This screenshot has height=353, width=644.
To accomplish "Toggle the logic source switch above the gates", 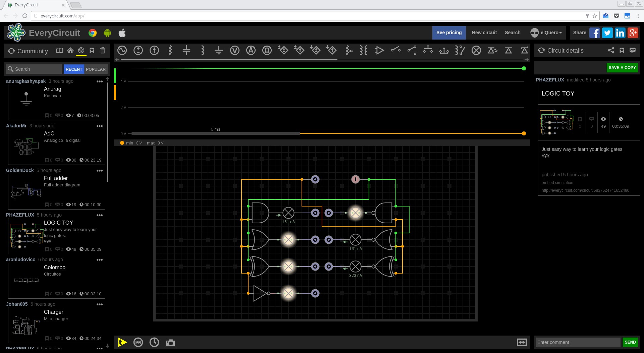I will click(355, 179).
